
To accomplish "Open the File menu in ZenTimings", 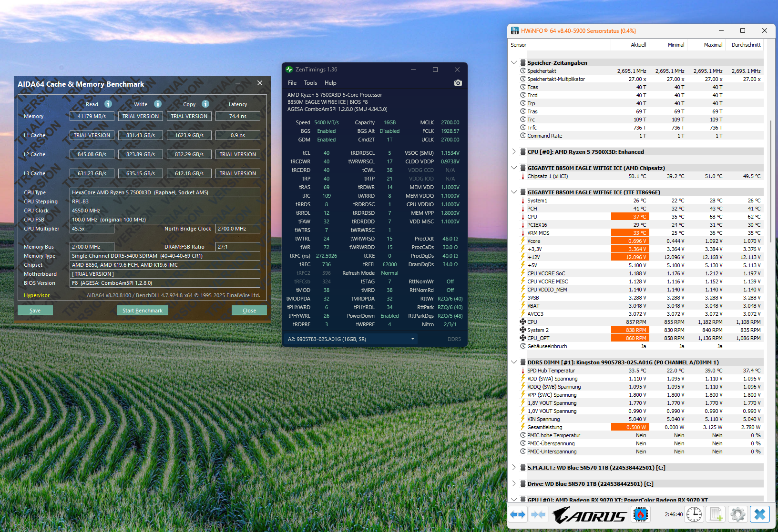I will pyautogui.click(x=292, y=83).
